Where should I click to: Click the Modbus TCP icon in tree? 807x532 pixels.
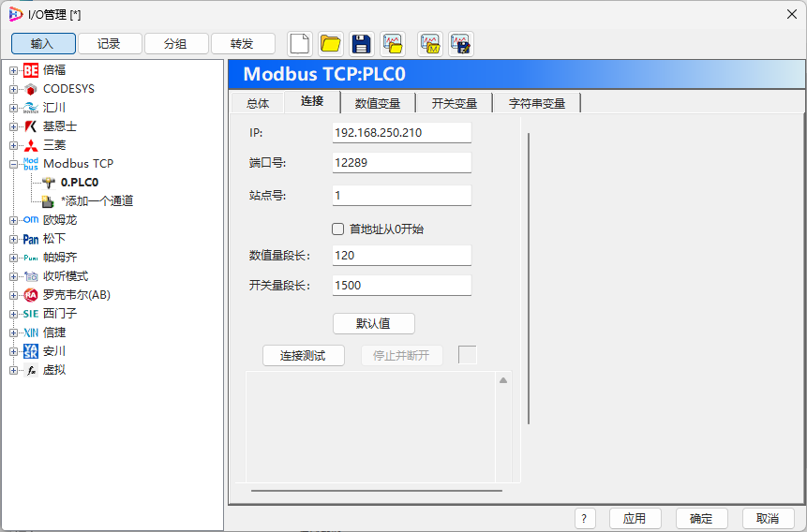(31, 164)
